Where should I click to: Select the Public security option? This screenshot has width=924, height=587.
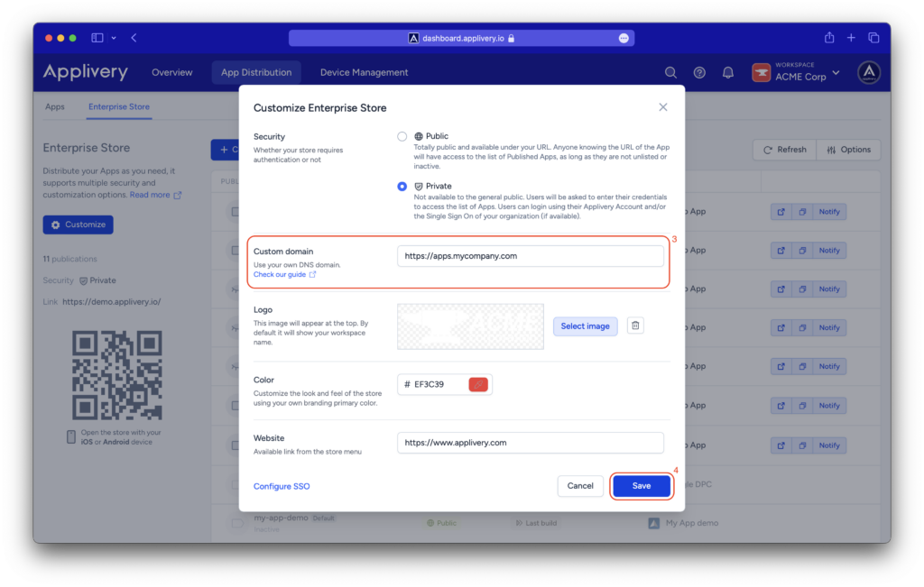coord(402,136)
